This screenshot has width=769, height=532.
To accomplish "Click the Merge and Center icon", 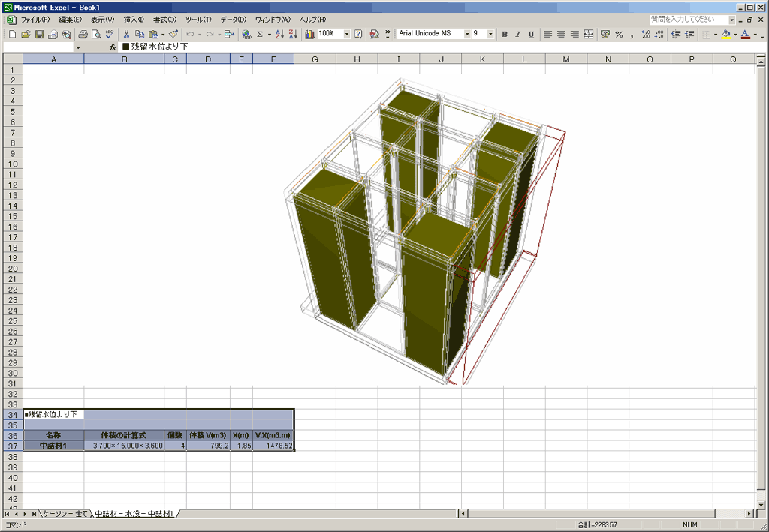I will tap(589, 34).
